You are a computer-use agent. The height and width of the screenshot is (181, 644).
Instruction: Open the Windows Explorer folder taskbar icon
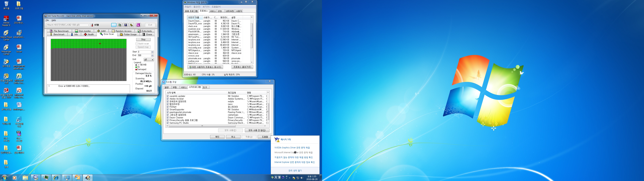[25, 178]
